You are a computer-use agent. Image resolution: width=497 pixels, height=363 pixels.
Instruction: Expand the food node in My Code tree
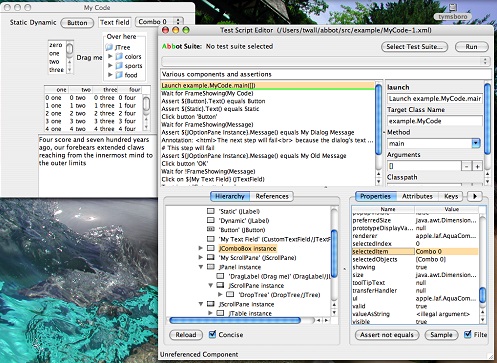point(110,75)
